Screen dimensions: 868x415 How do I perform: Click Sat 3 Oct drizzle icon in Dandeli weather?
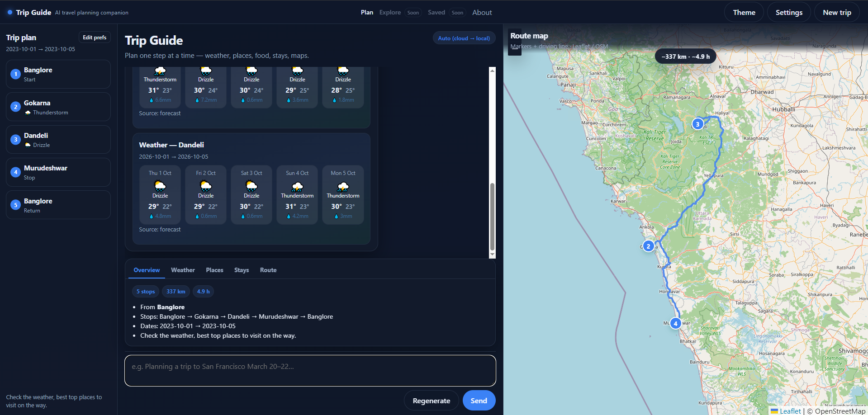point(251,186)
